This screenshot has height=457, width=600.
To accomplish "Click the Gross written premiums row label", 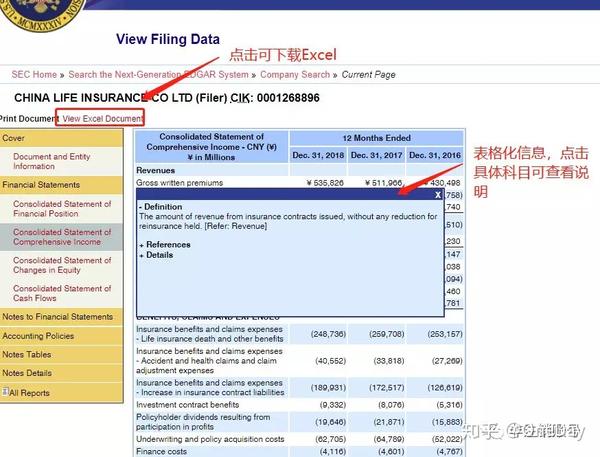I will click(x=179, y=183).
